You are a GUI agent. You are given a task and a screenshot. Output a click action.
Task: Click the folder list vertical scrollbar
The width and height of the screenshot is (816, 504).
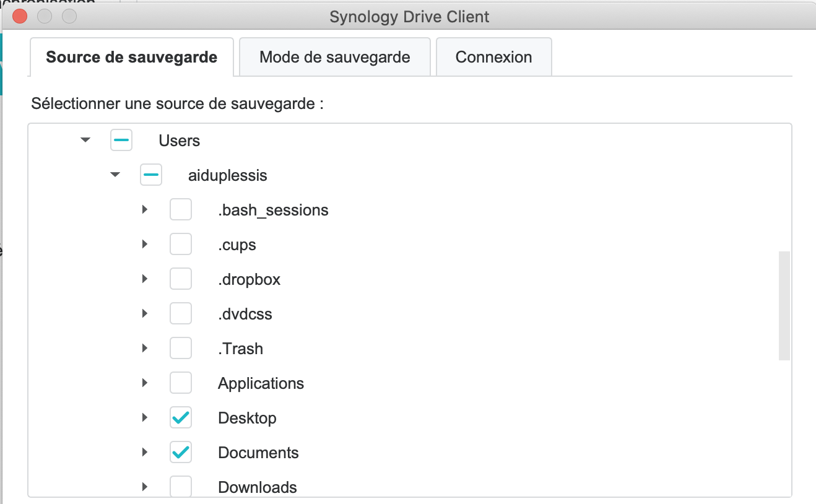tap(784, 305)
